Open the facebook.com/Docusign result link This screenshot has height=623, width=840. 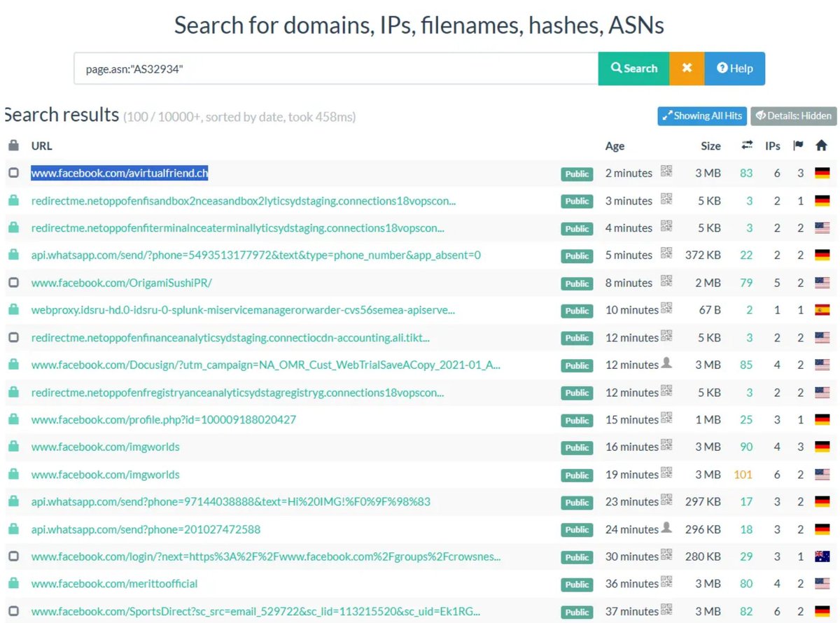click(x=266, y=365)
